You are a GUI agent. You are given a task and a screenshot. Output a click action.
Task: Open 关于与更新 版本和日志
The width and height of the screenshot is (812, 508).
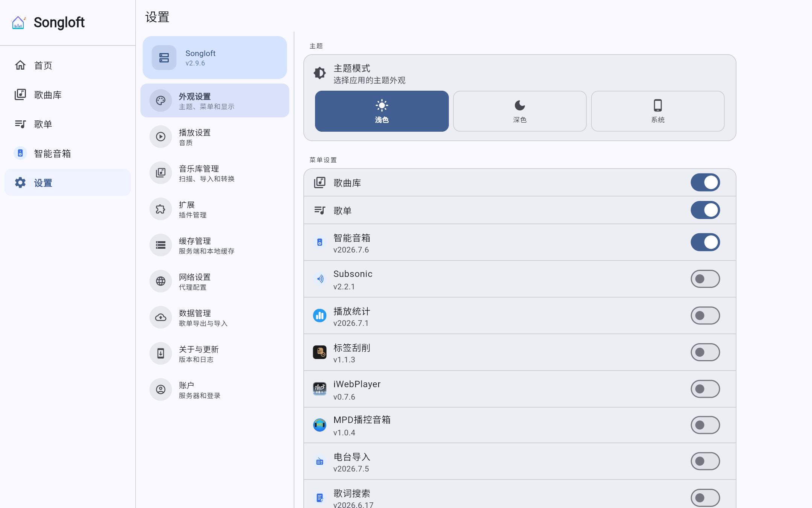[215, 353]
